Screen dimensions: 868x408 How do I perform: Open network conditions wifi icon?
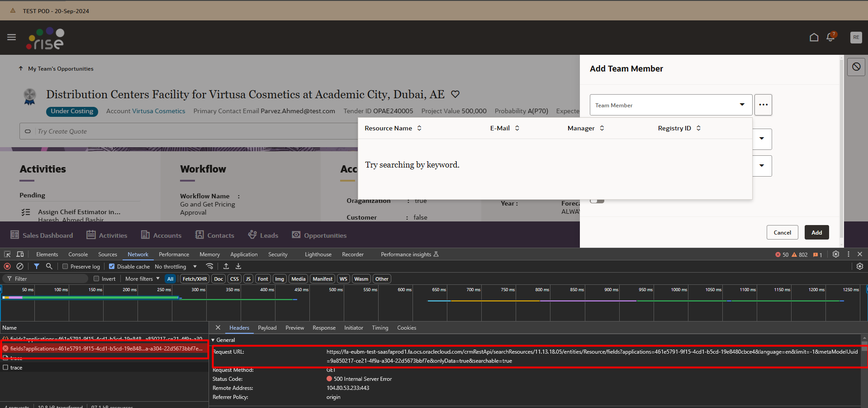coord(209,266)
